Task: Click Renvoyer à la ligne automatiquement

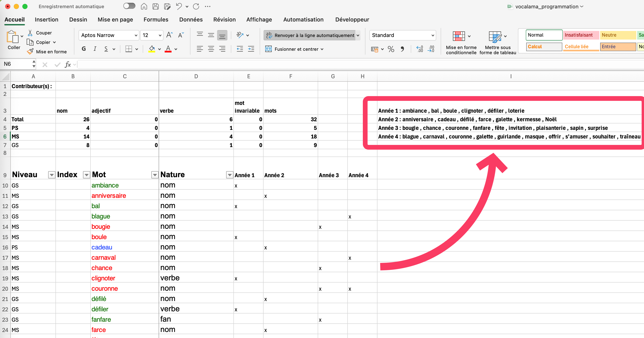Action: click(x=310, y=35)
